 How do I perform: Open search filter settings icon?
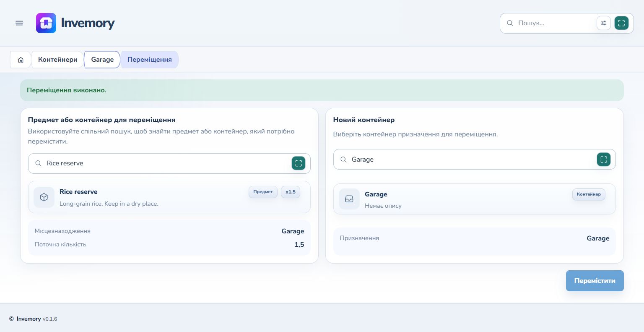604,23
